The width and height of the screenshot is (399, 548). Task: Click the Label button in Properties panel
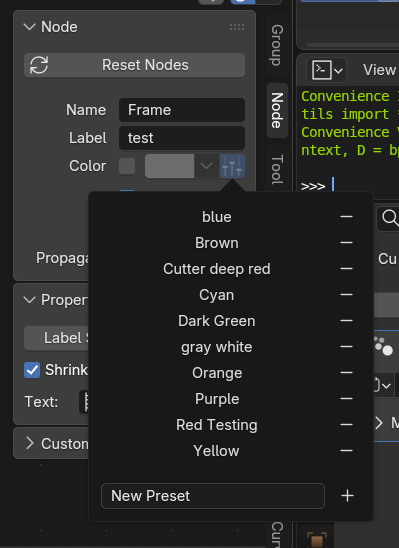[56, 338]
